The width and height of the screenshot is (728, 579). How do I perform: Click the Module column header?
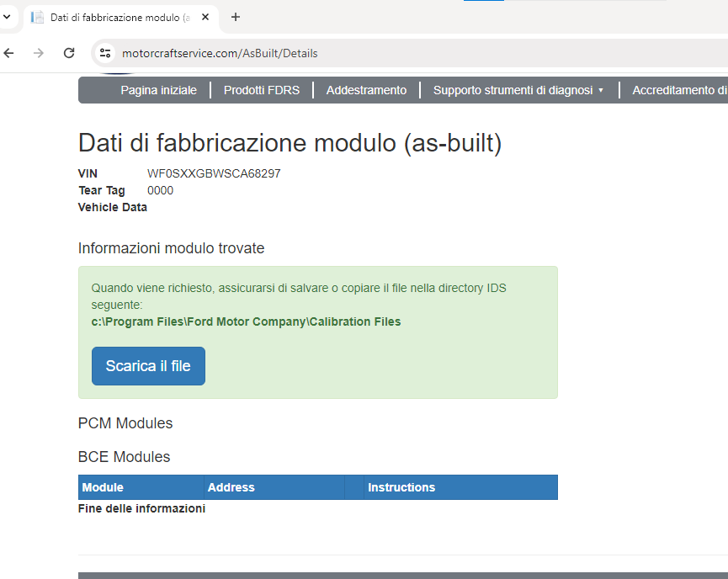pos(103,487)
